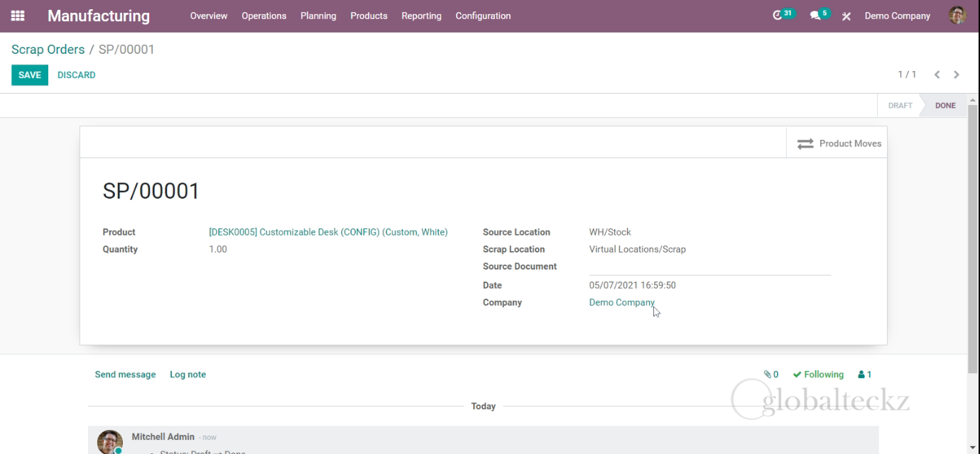Click the DONE status stage

click(945, 105)
